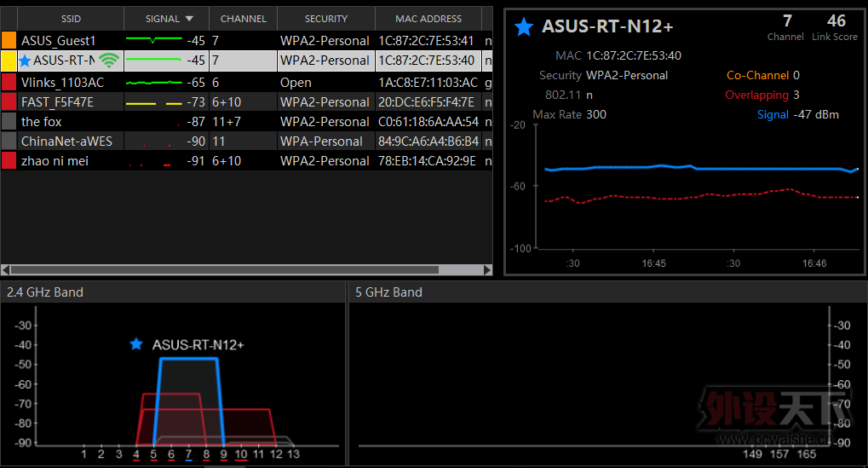Click the right arrow of the horizontal scrollbar

[x=488, y=269]
